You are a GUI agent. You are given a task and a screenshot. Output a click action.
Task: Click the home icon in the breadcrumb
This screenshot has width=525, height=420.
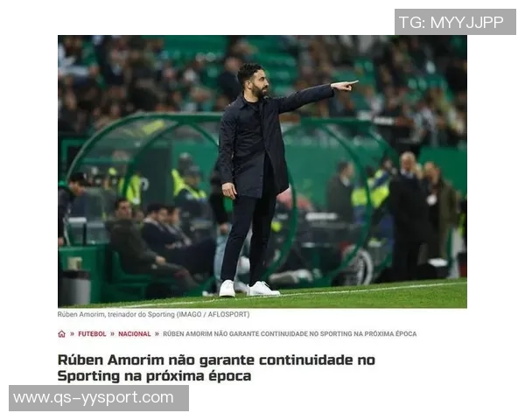tap(61, 334)
